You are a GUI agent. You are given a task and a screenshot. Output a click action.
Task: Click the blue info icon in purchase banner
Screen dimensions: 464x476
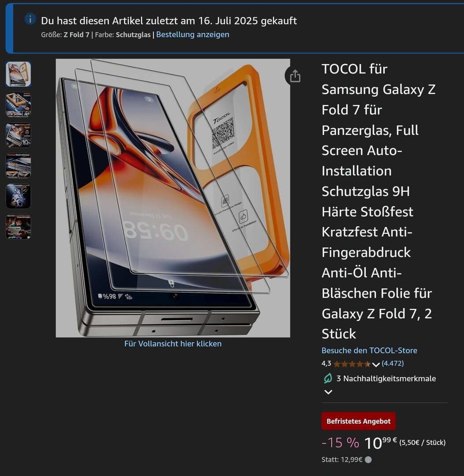click(x=30, y=19)
